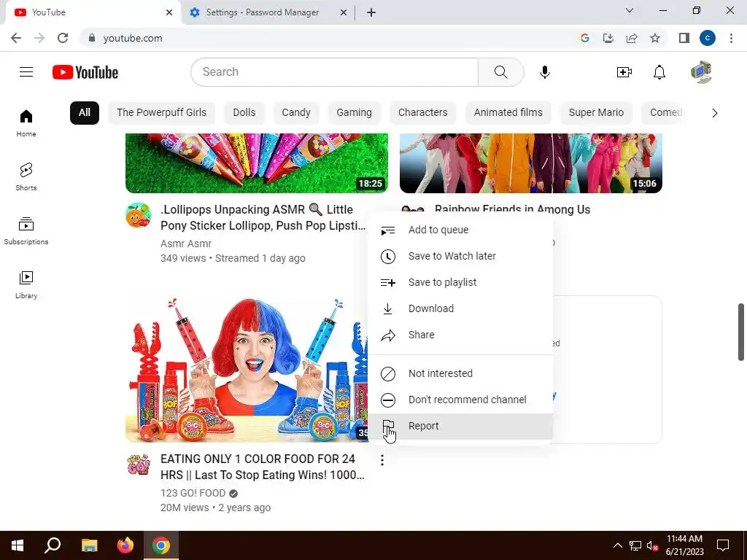Open the Windows Start menu

[18, 545]
